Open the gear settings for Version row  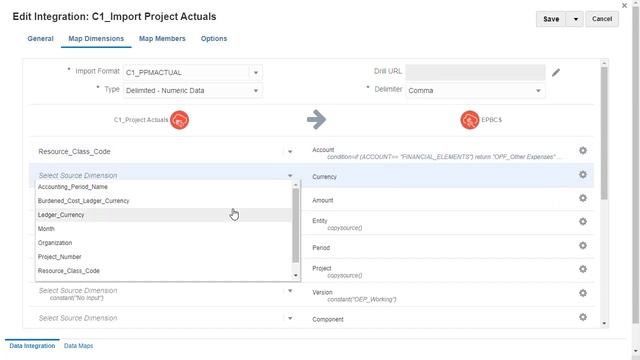583,293
